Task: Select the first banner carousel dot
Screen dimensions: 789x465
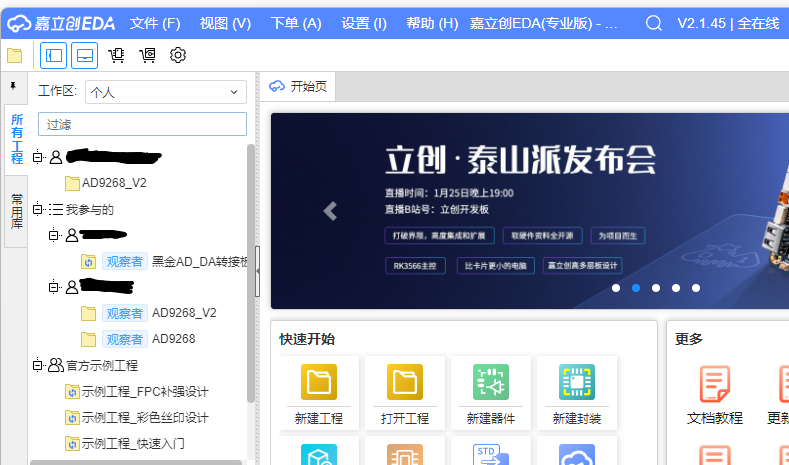Action: click(x=616, y=288)
